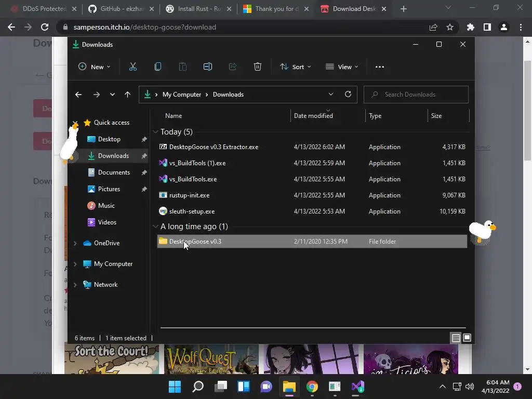This screenshot has height=399, width=532.
Task: Open the three-dots See more menu
Action: (380, 67)
